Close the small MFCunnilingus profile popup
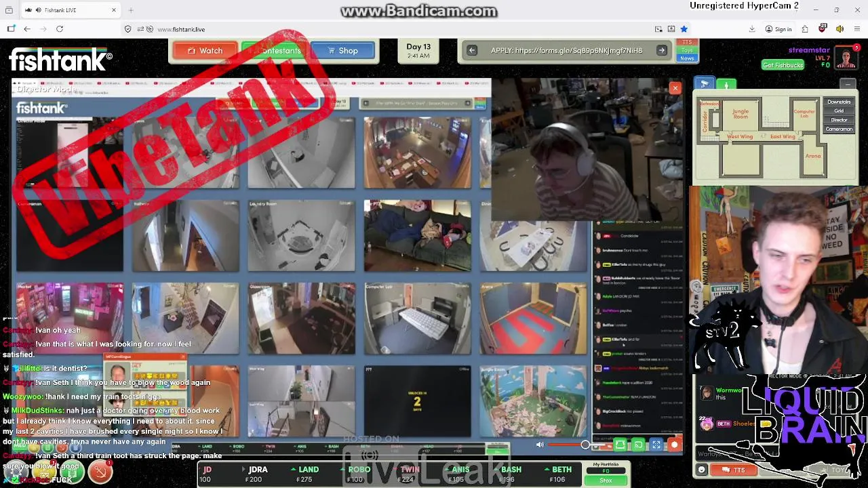The image size is (868, 488). [x=182, y=357]
